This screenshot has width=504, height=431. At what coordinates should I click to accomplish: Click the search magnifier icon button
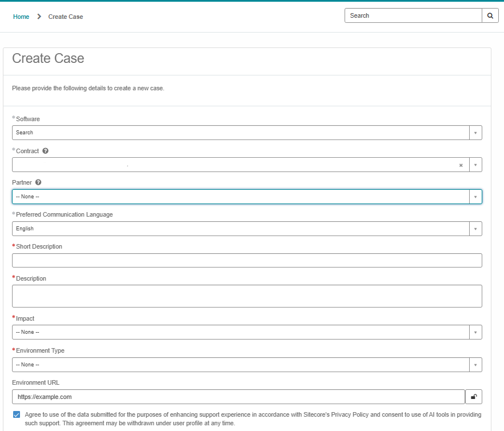(490, 16)
